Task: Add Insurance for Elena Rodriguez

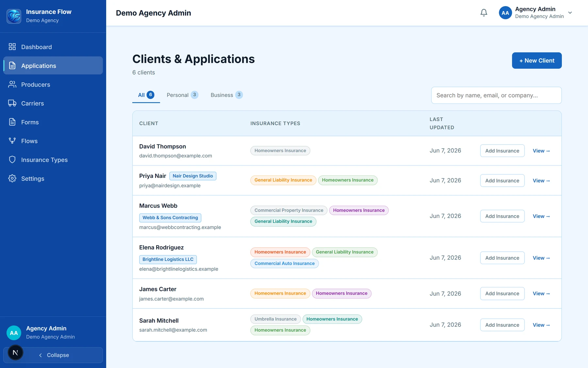Action: tap(502, 258)
